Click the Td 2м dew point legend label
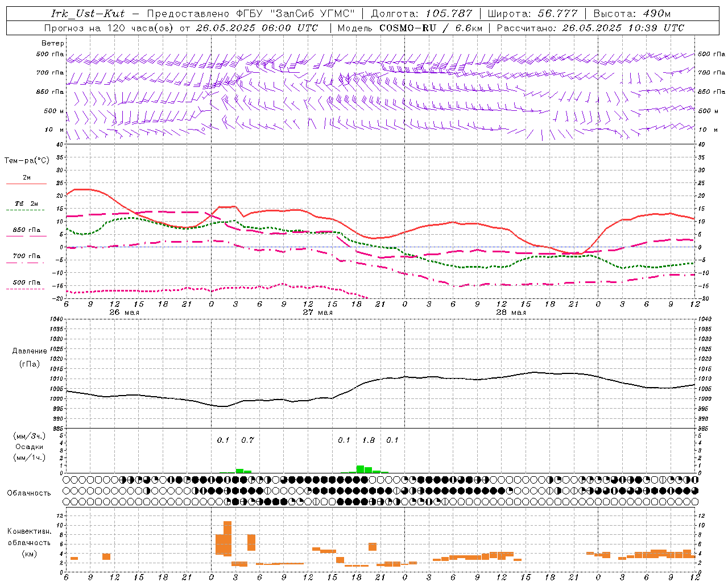 point(27,203)
